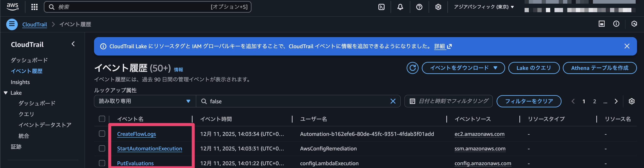Screen dimensions: 644x168
Task: Open date and time filter field
Action: pos(448,101)
